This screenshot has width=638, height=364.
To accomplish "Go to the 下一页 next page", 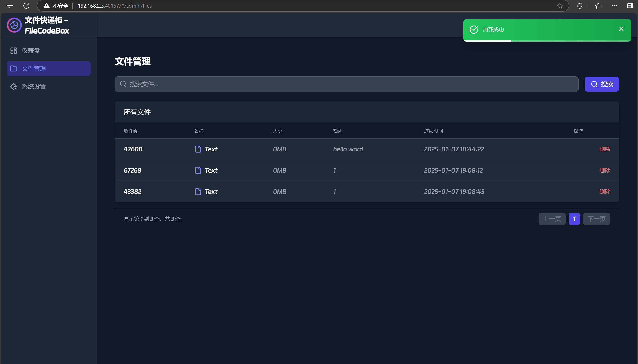I will pos(596,219).
